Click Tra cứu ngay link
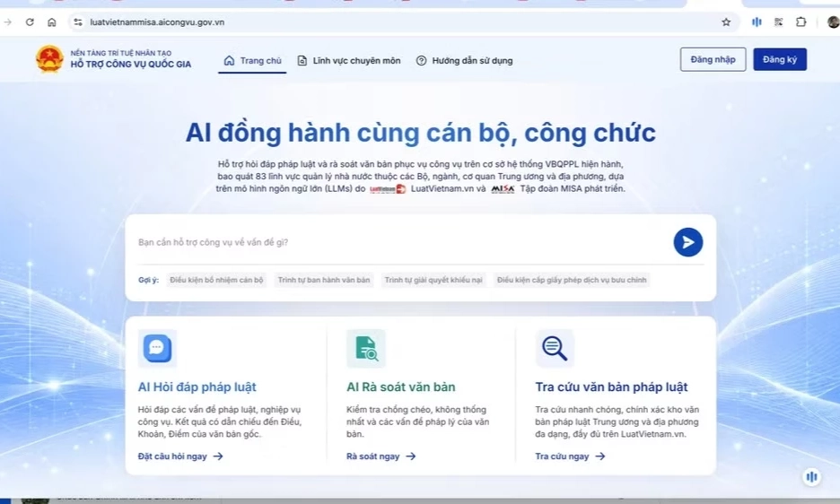 (570, 456)
